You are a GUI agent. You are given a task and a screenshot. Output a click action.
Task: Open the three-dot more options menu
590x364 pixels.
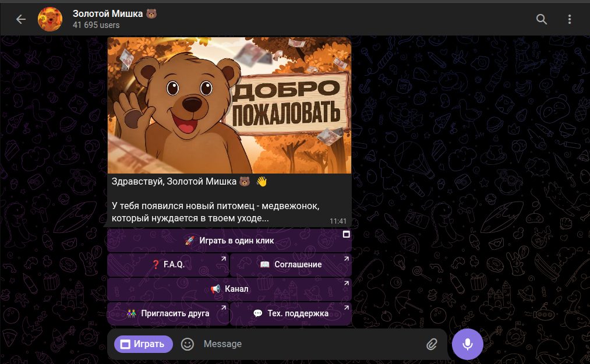point(569,19)
